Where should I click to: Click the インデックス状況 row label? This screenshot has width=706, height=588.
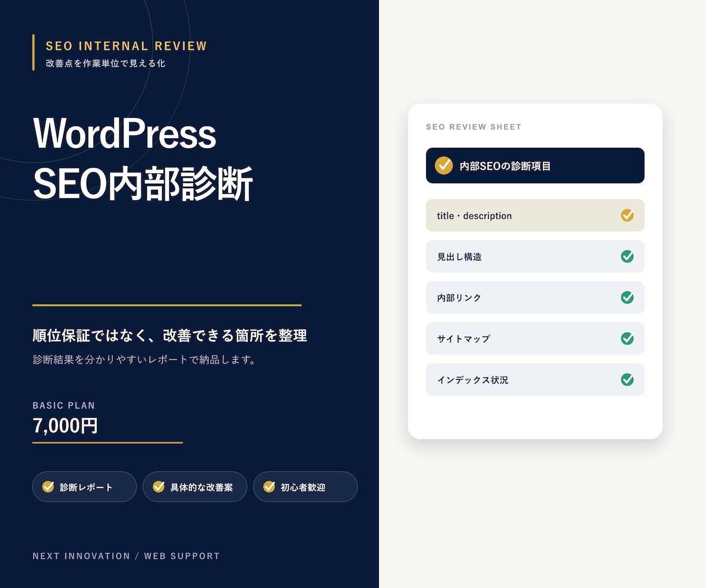(473, 380)
